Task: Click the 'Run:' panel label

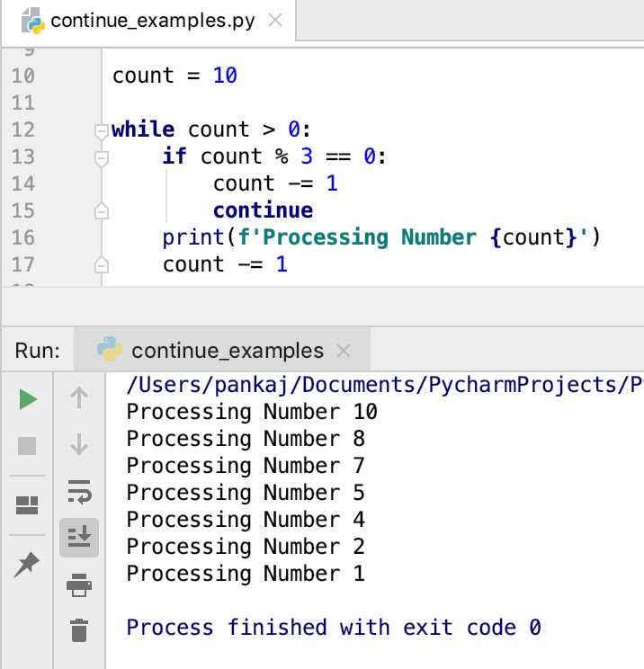Action: tap(38, 351)
